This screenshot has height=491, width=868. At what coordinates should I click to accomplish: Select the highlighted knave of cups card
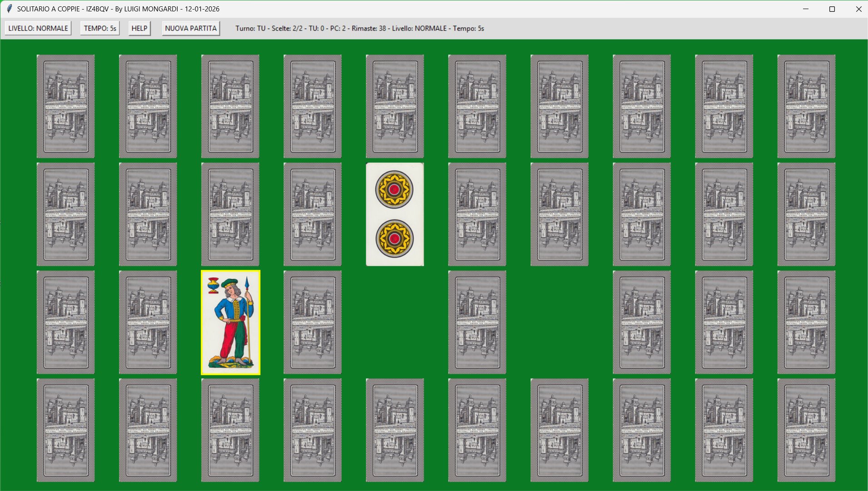230,322
